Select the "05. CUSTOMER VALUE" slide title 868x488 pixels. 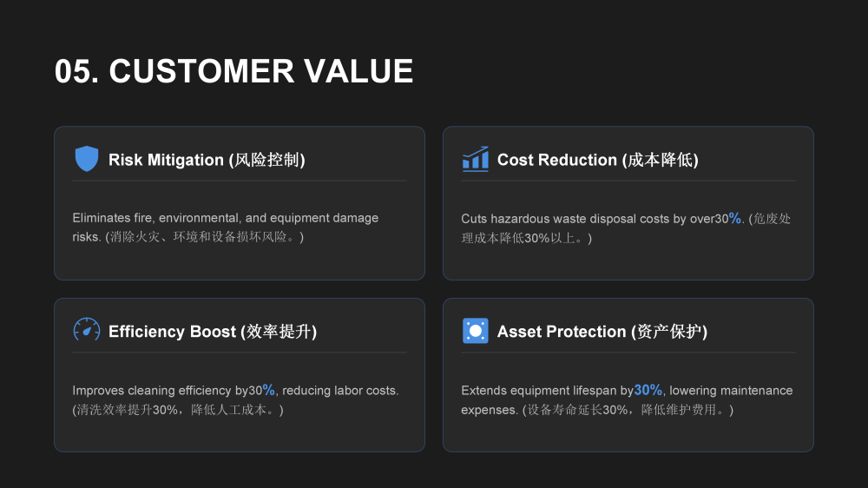(233, 71)
